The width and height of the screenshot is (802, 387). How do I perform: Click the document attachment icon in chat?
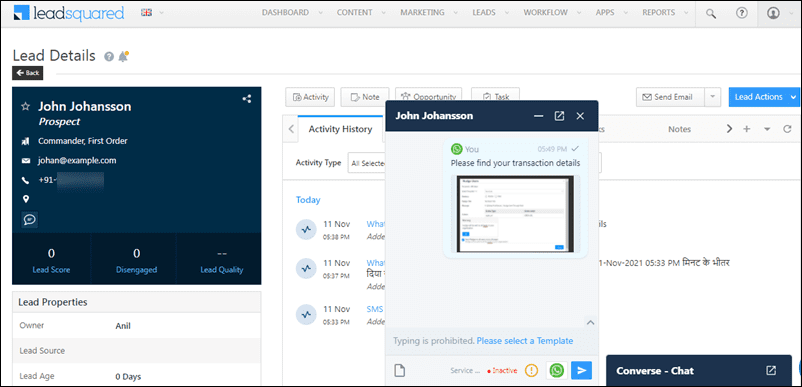399,370
